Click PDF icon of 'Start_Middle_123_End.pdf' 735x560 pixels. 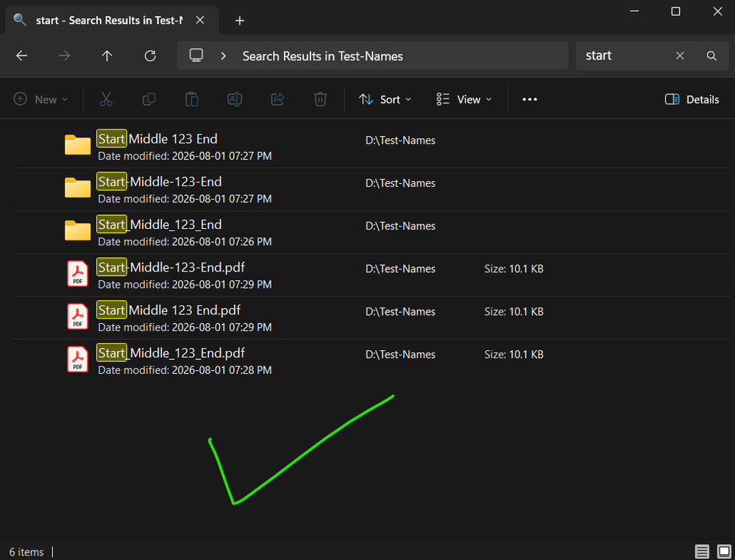tap(77, 359)
